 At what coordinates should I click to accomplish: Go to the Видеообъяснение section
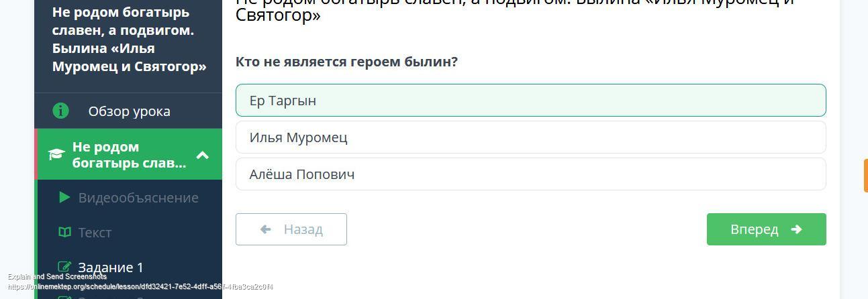click(138, 198)
